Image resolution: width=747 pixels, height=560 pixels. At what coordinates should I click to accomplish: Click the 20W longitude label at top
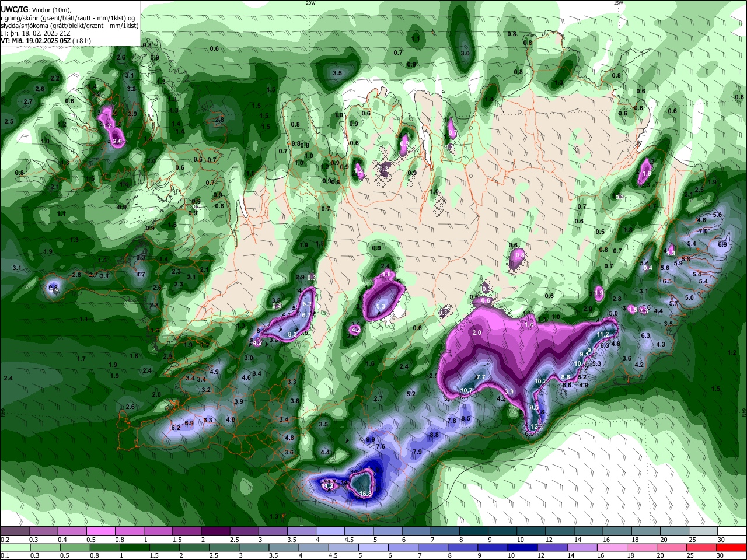coord(310,2)
